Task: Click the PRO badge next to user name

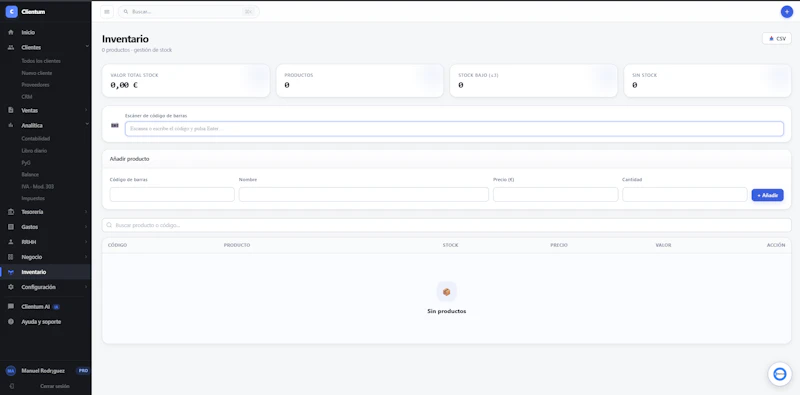Action: point(82,371)
